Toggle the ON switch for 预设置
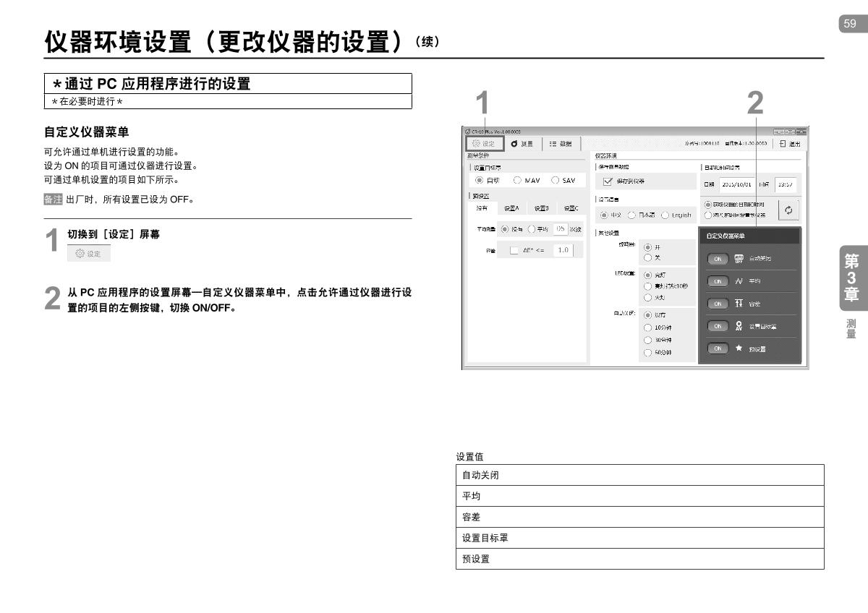The height and width of the screenshot is (613, 868). [717, 348]
